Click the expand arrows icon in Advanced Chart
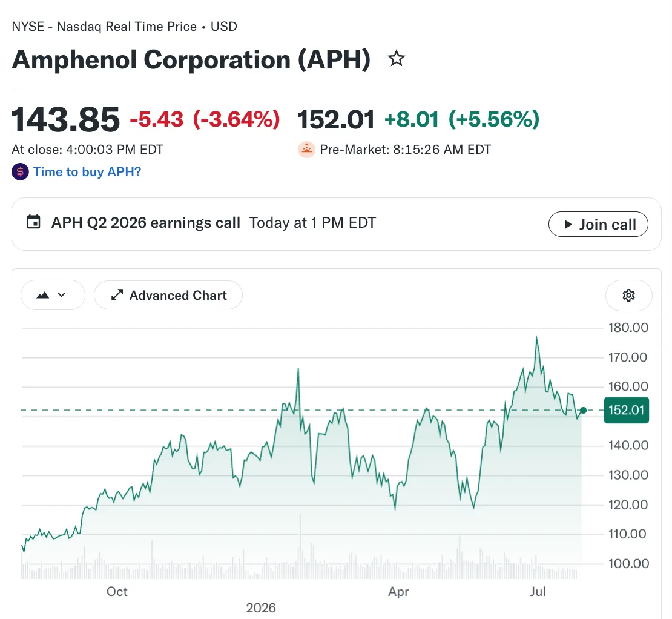The height and width of the screenshot is (619, 672). pos(117,295)
